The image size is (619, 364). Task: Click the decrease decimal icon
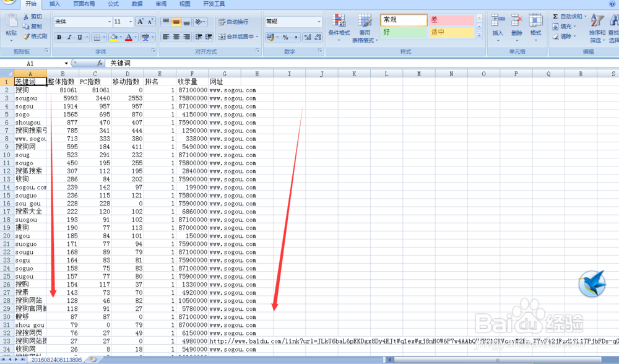[318, 37]
